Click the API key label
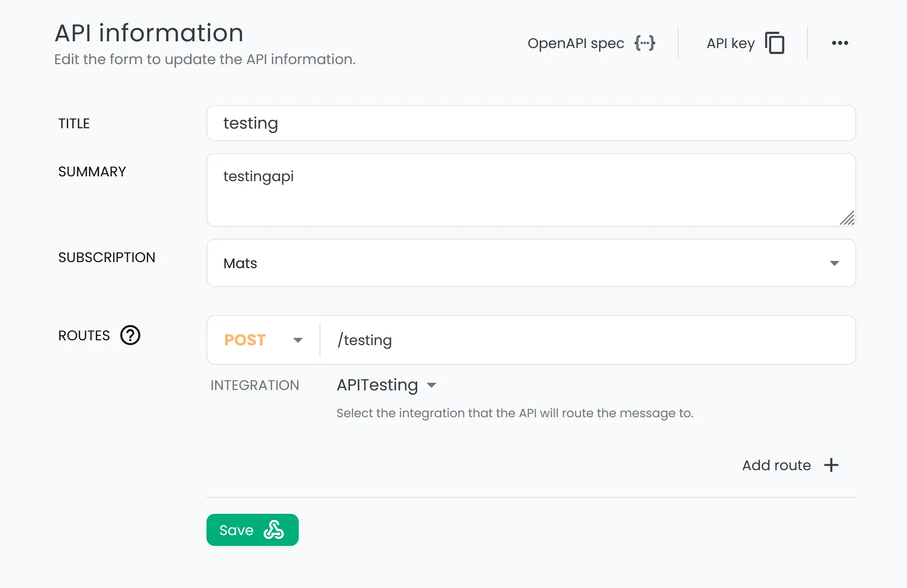 tap(731, 43)
